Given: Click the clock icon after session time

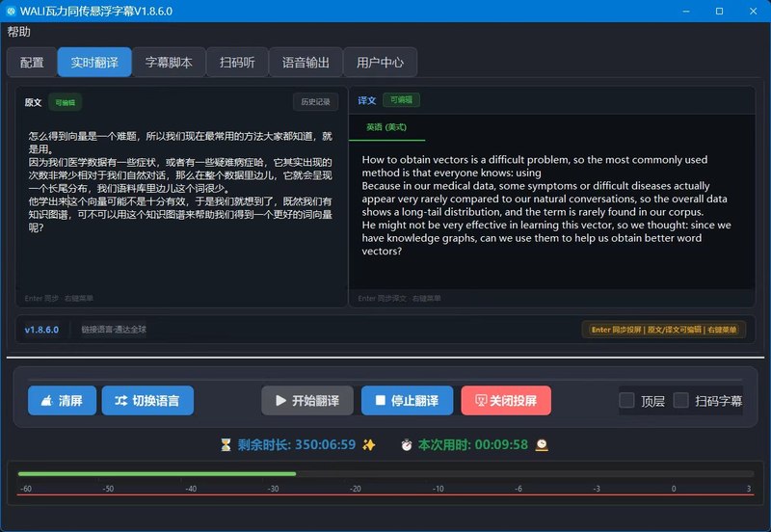Looking at the screenshot, I should click(x=542, y=445).
